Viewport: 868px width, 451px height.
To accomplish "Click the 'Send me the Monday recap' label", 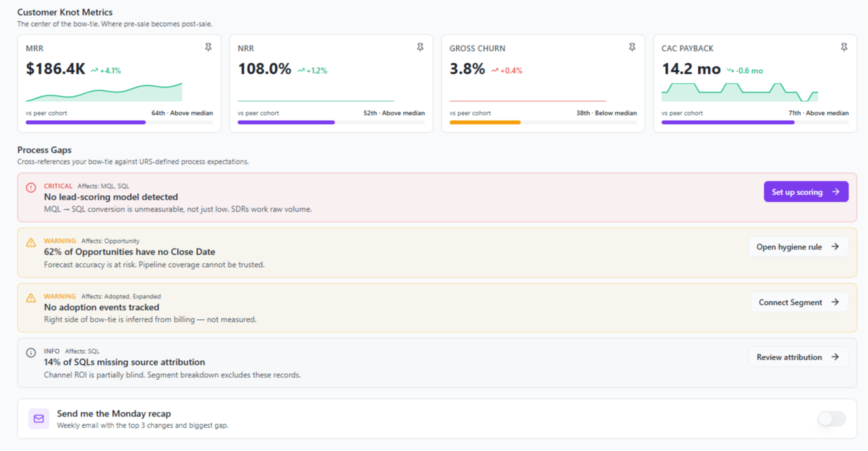I will click(x=113, y=414).
